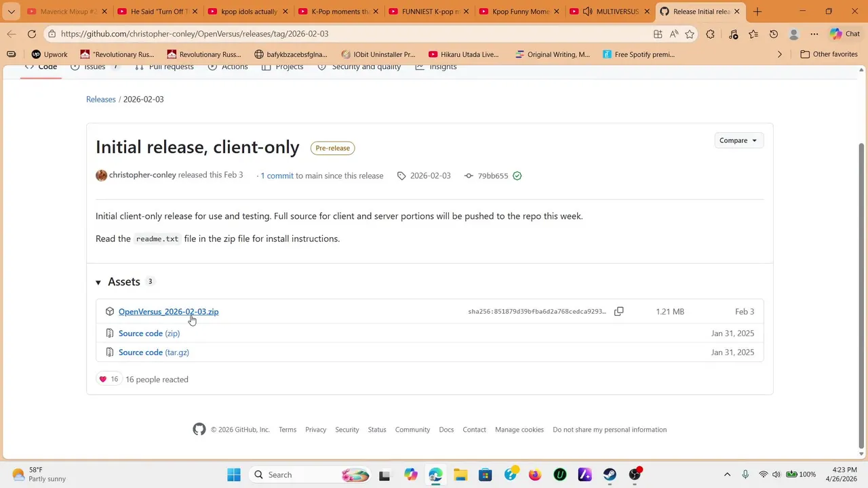Open the christopher-conley profile link
Image resolution: width=868 pixels, height=488 pixels.
pyautogui.click(x=142, y=175)
